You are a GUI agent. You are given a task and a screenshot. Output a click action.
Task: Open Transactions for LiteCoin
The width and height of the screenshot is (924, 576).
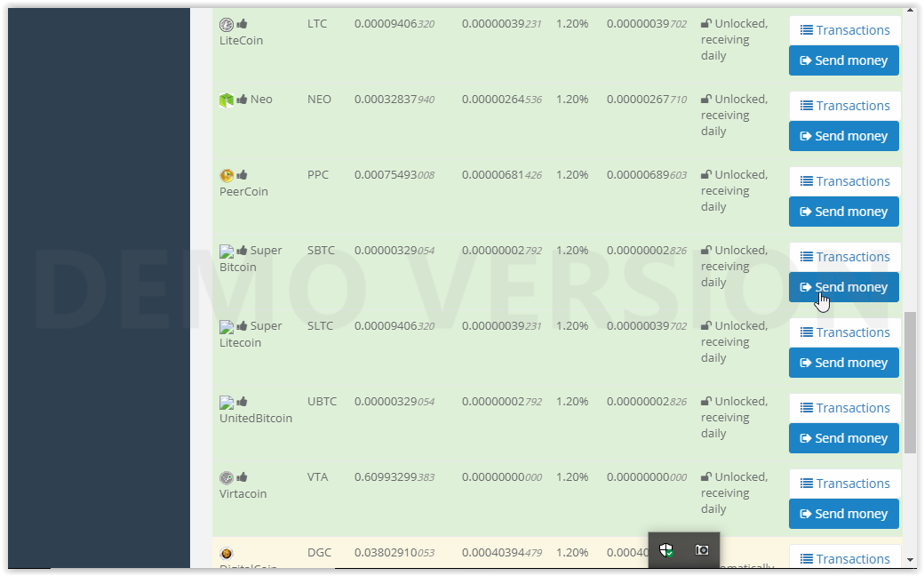[x=844, y=30]
